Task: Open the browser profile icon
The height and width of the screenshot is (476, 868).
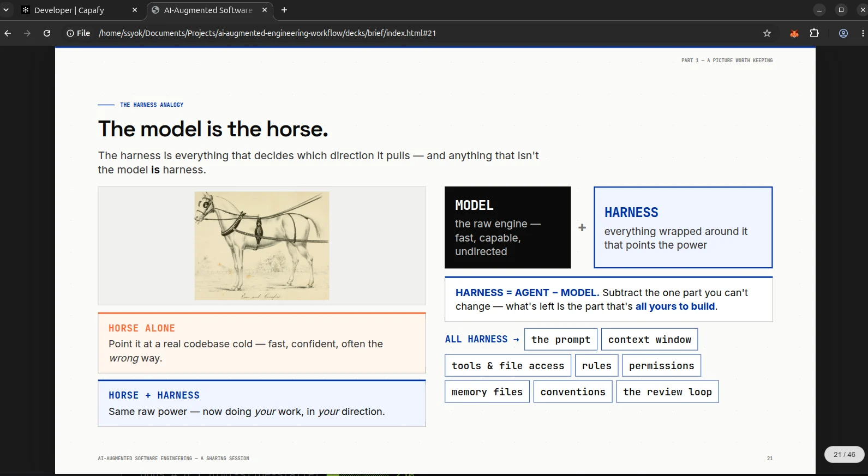Action: click(x=843, y=33)
